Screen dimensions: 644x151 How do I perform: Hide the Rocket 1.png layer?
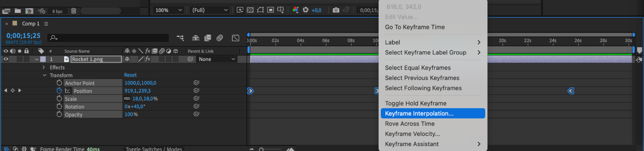tap(6, 59)
